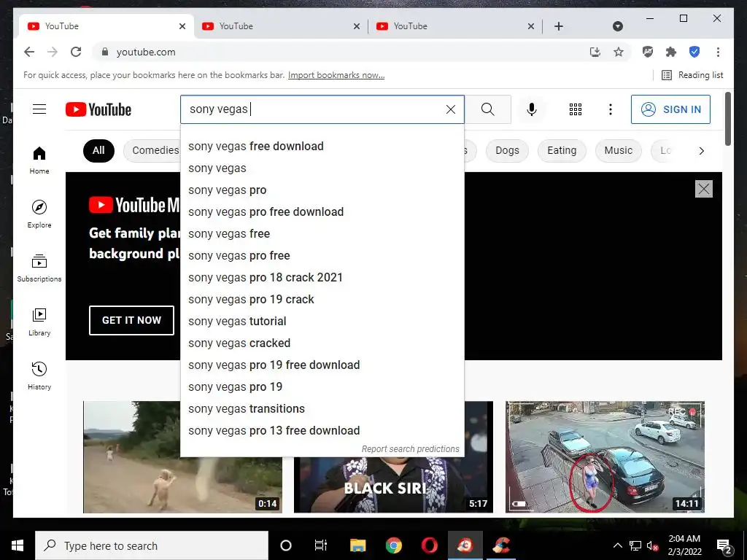Dismiss the YouTube Music banner ad
Viewport: 747px width, 560px height.
(704, 189)
